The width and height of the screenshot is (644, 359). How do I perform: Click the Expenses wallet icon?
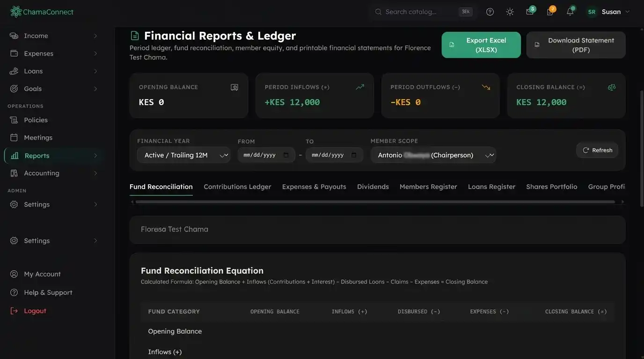(x=14, y=53)
